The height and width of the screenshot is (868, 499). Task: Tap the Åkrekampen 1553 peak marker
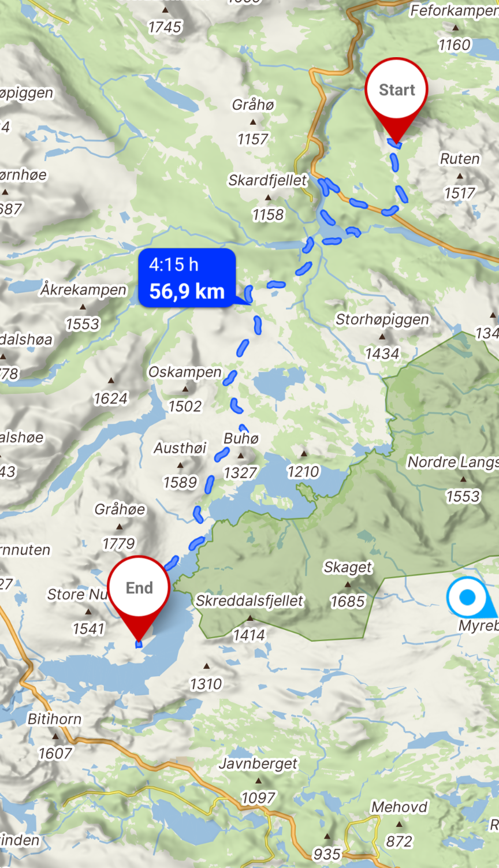[x=83, y=307]
